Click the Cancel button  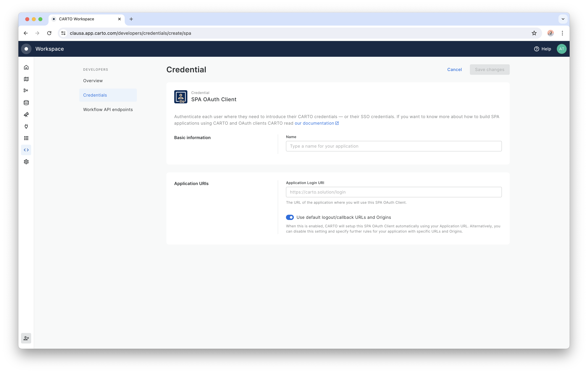454,70
